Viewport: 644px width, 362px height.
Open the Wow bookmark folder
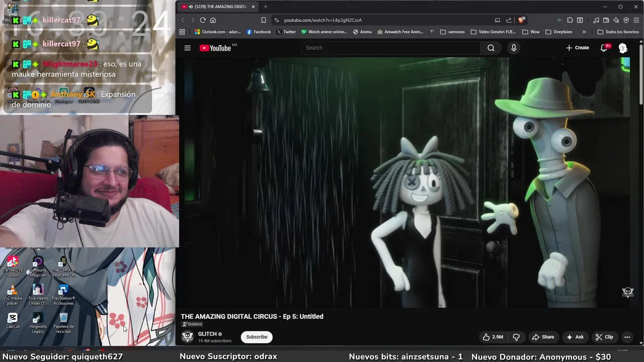point(531,32)
